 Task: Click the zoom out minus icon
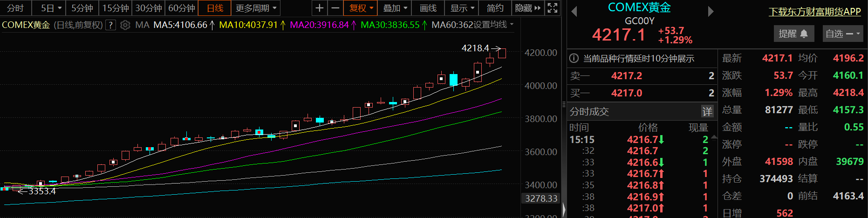click(x=335, y=8)
